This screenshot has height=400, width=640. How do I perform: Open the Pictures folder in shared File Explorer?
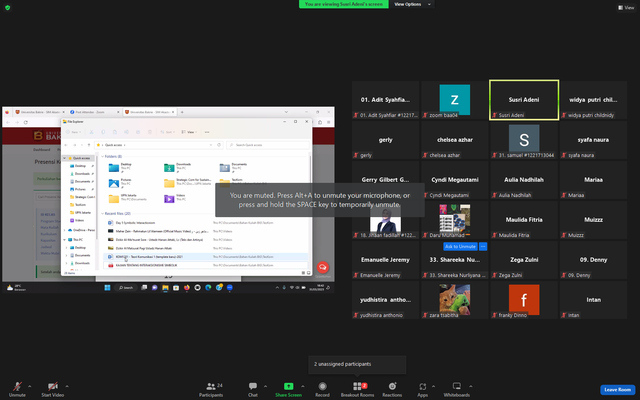coord(120,183)
